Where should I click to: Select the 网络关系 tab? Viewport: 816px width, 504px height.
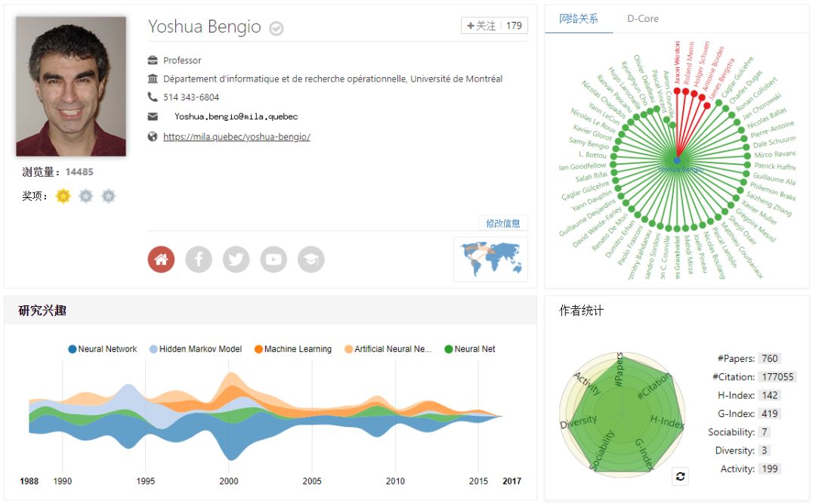click(x=579, y=19)
